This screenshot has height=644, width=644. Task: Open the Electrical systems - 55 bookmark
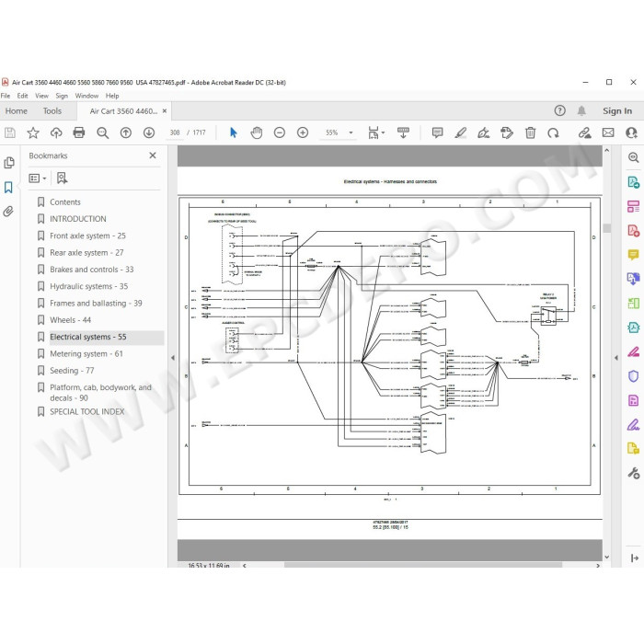88,338
